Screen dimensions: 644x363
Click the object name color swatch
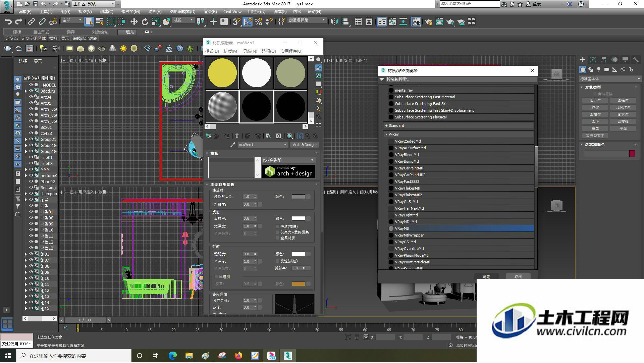(x=632, y=154)
